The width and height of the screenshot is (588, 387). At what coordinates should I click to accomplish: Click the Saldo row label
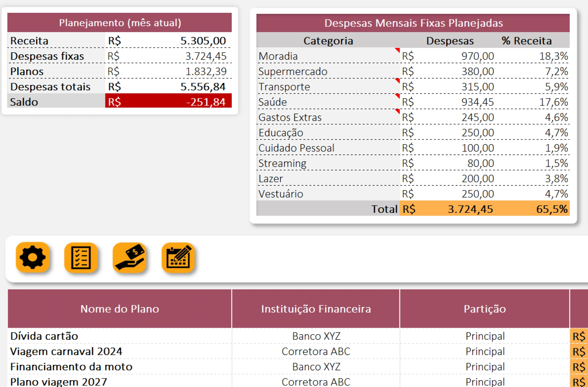tap(24, 102)
